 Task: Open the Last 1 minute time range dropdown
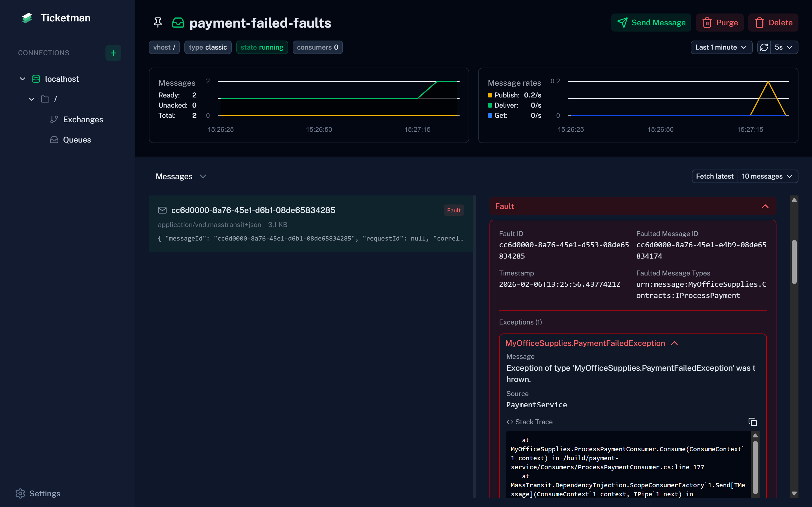721,47
